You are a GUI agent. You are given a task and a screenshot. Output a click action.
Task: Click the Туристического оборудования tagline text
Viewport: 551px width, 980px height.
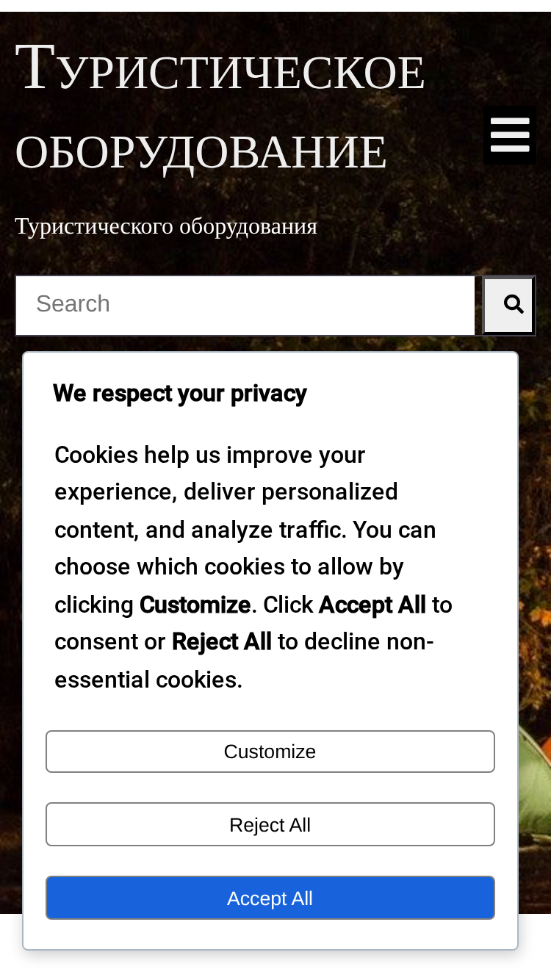pyautogui.click(x=166, y=226)
